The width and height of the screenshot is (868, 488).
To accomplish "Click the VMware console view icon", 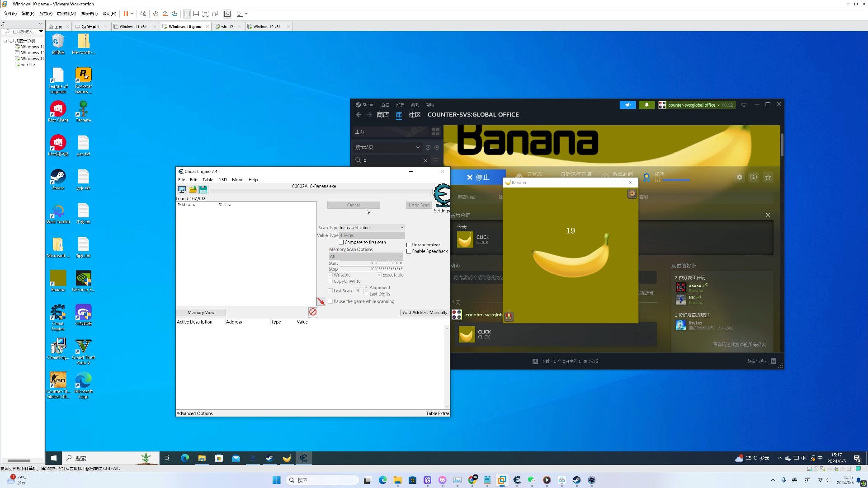I will [x=227, y=14].
